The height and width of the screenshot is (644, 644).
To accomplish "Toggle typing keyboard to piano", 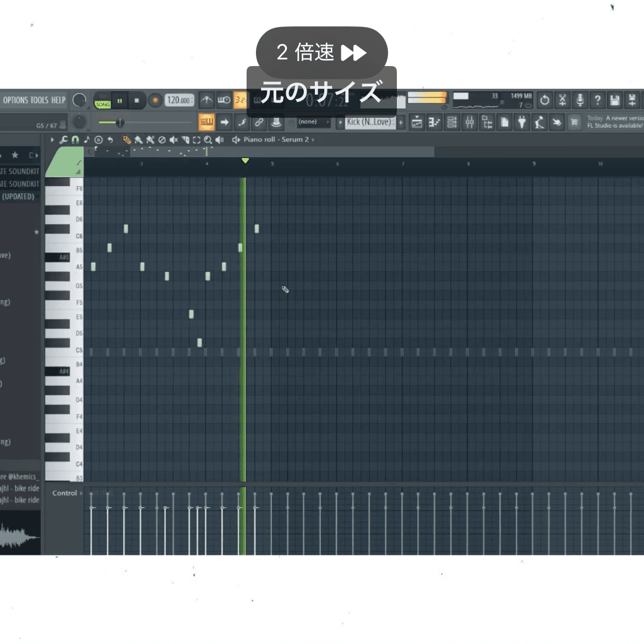I will [206, 122].
